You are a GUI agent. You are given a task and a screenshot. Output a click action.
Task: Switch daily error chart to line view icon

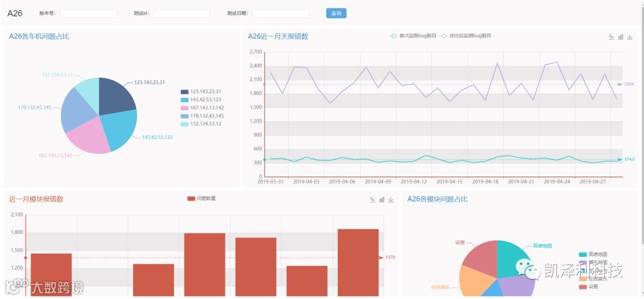pos(611,37)
